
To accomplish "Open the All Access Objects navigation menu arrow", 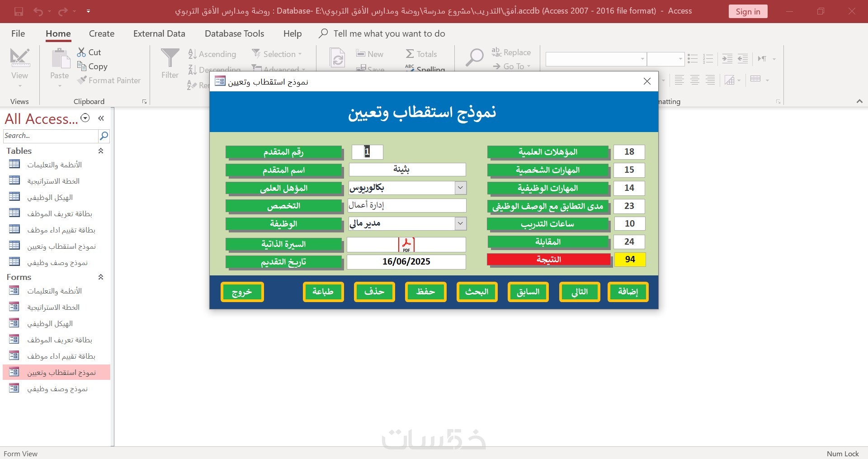I will click(85, 118).
